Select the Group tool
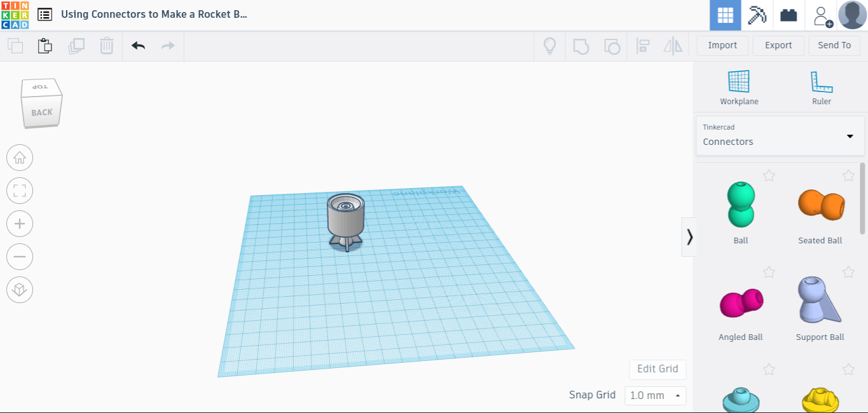Image resolution: width=868 pixels, height=413 pixels. (581, 46)
